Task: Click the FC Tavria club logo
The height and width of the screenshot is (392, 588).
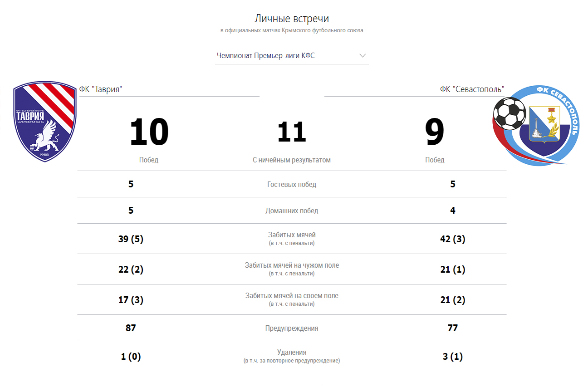Action: coord(44,122)
